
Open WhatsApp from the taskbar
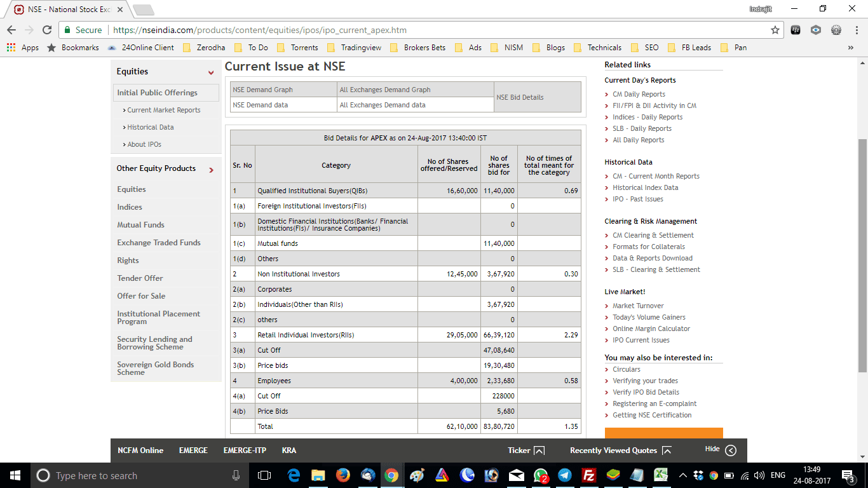click(541, 475)
